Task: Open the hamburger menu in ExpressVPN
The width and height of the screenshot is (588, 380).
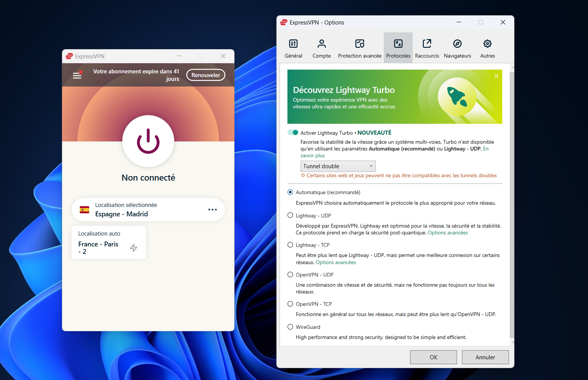Action: click(77, 75)
